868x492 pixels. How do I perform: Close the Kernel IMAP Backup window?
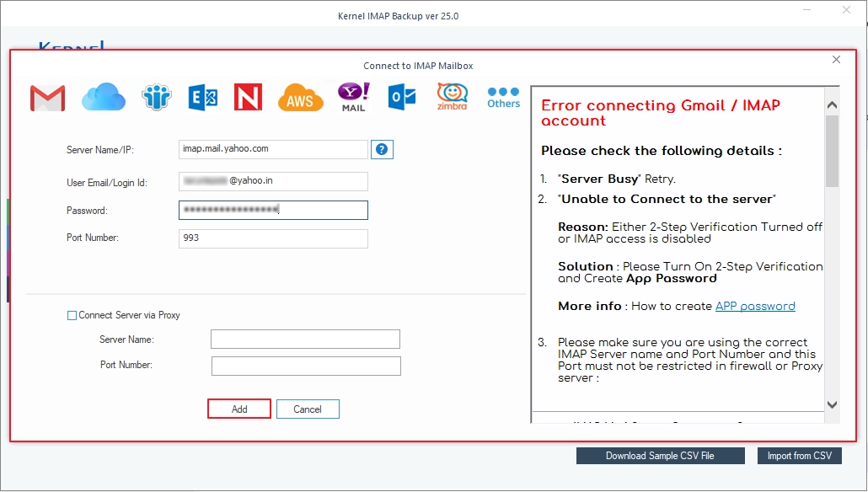pyautogui.click(x=846, y=9)
